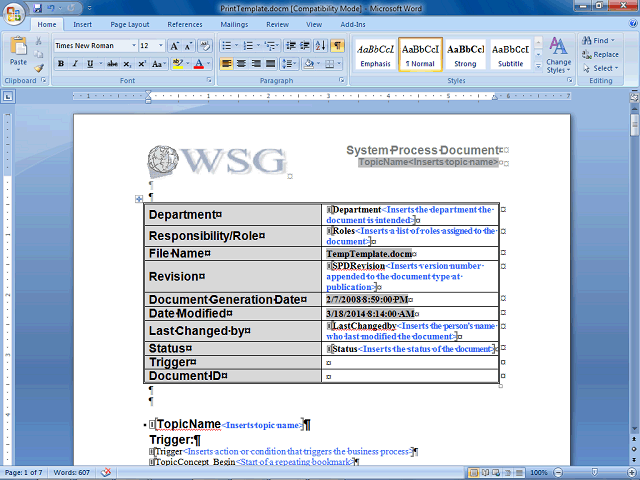The width and height of the screenshot is (640, 480).
Task: Expand Change Case dropdown
Action: pyautogui.click(x=164, y=64)
